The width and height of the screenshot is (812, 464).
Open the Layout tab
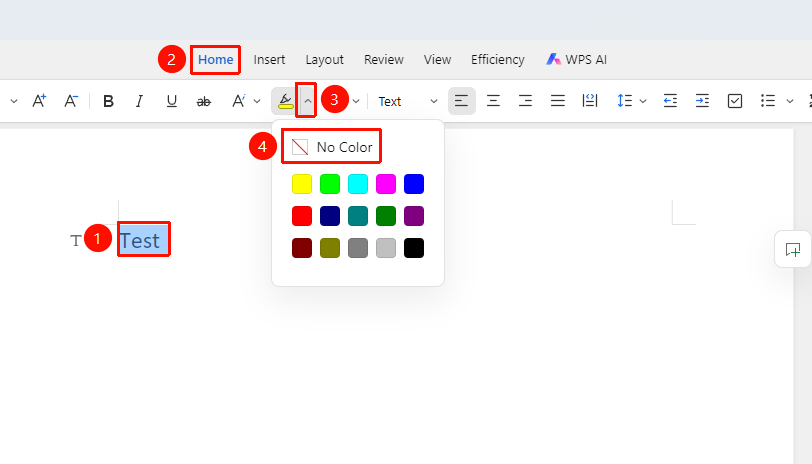click(325, 60)
